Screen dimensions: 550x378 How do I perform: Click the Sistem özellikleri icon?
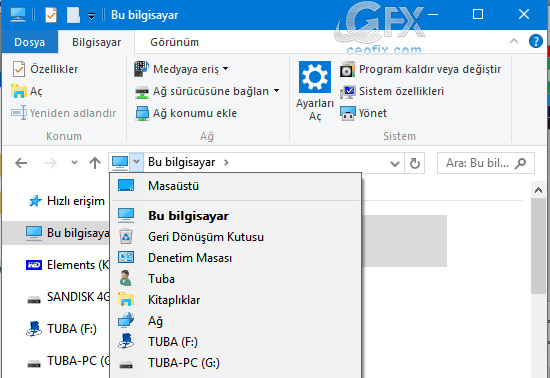[348, 92]
